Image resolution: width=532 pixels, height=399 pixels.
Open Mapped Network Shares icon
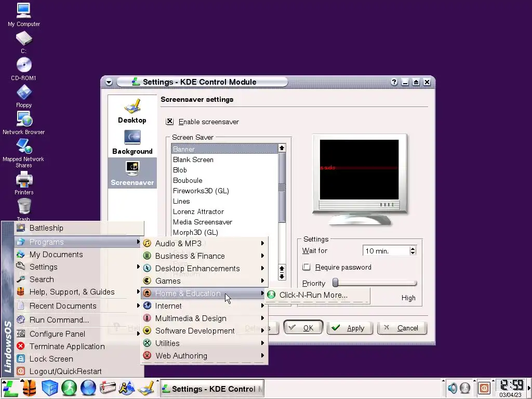(x=24, y=153)
